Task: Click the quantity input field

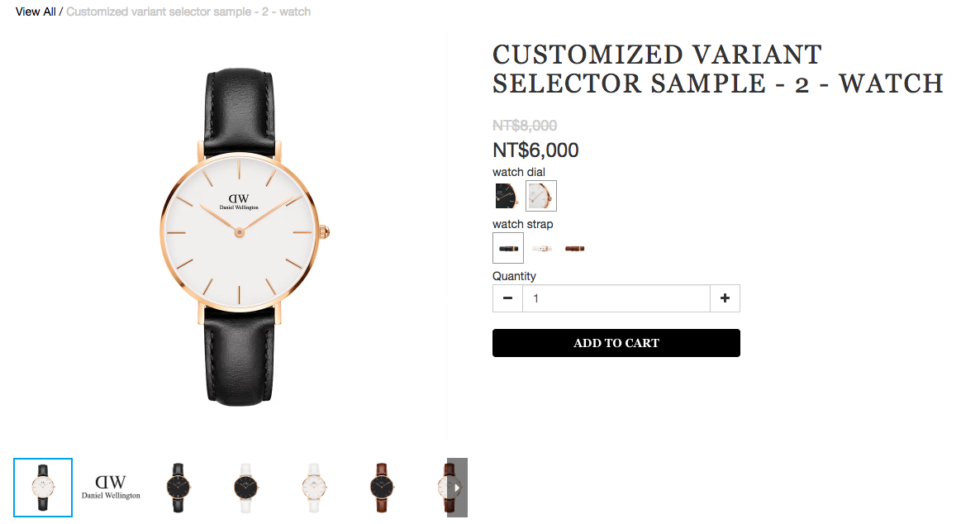Action: tap(616, 298)
